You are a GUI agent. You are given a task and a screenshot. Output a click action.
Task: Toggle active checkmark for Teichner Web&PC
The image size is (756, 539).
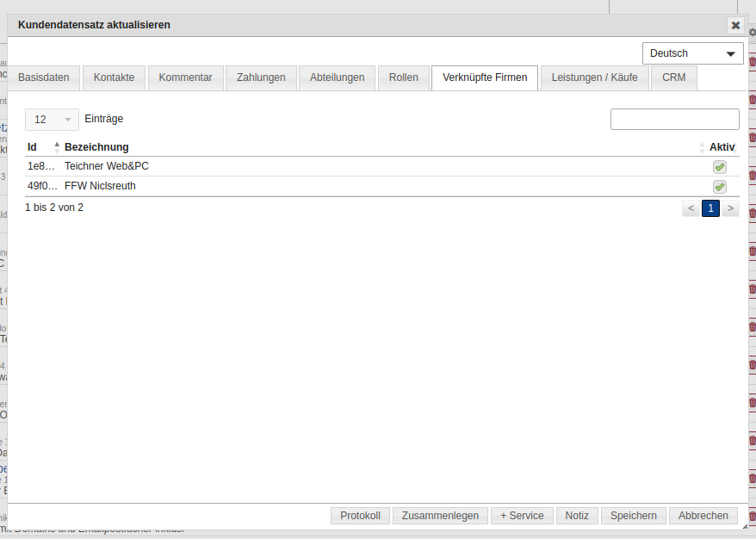click(719, 166)
